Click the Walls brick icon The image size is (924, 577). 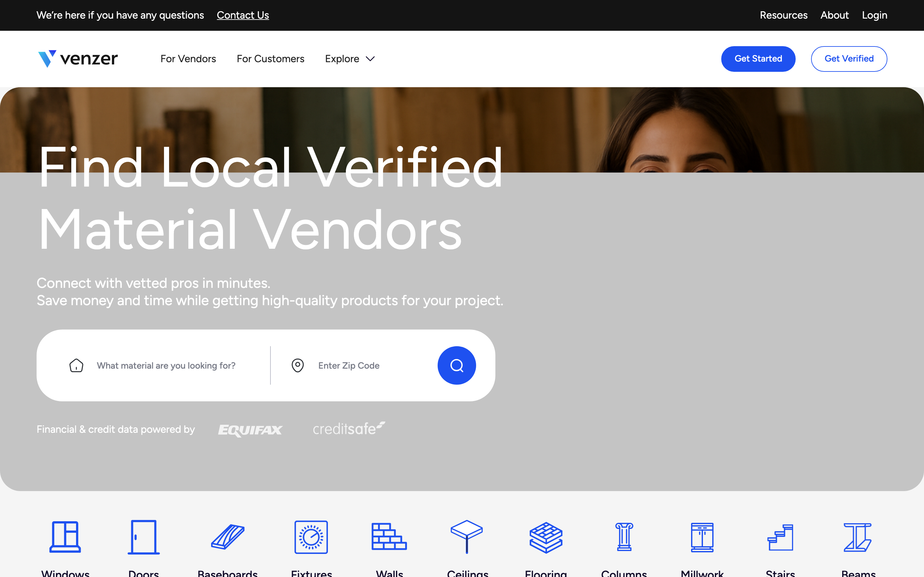(389, 537)
